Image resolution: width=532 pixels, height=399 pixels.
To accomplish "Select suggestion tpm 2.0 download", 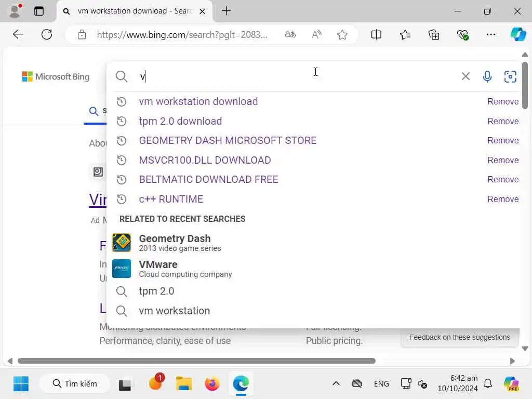I will pyautogui.click(x=180, y=121).
